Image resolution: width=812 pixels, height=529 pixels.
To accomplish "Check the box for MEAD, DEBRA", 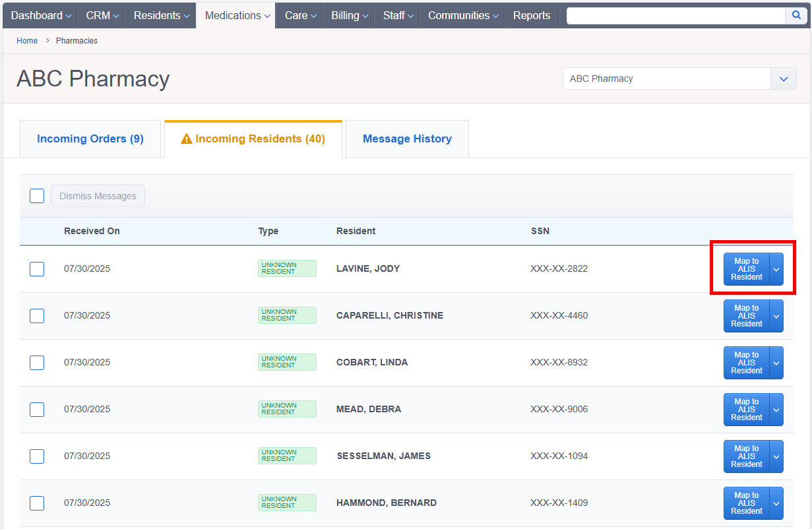I will [37, 410].
